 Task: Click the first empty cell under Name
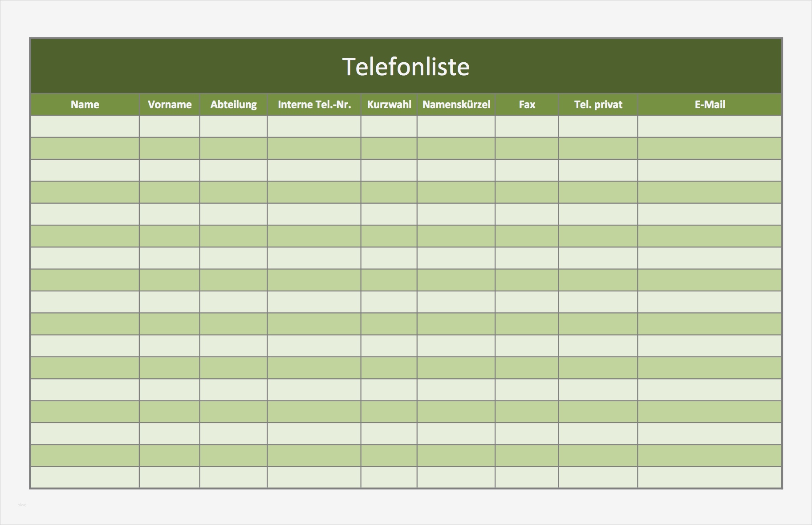tap(85, 126)
